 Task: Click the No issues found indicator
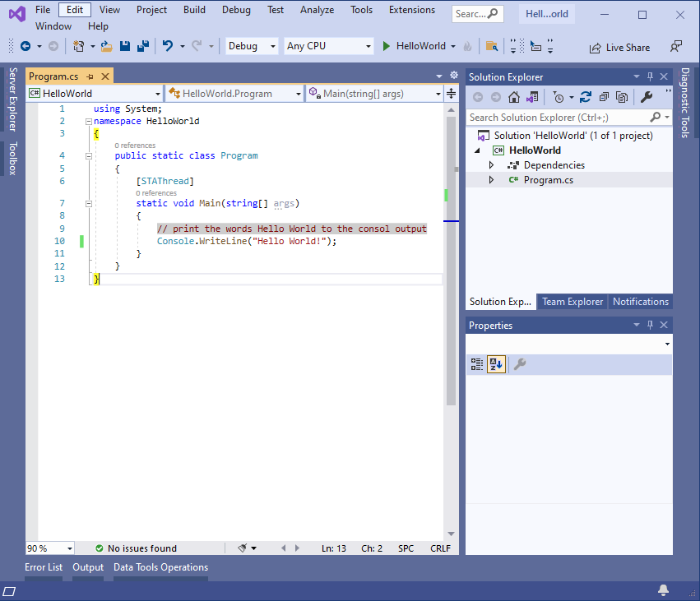click(x=137, y=548)
